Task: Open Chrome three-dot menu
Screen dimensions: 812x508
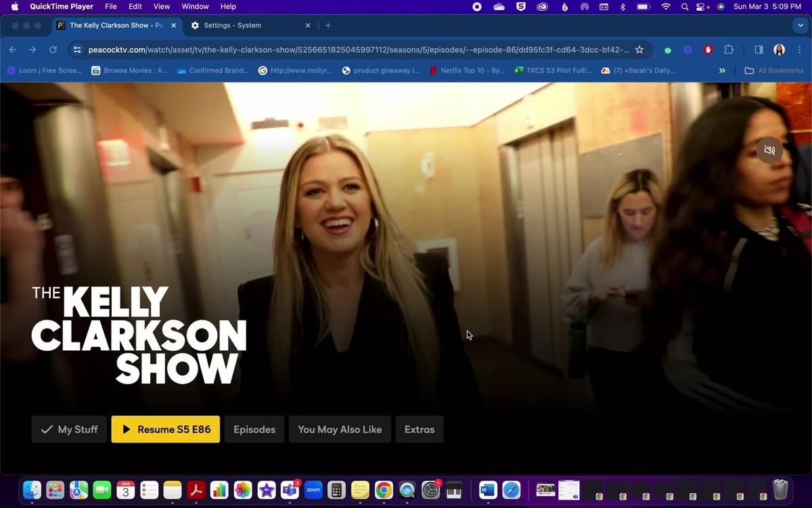Action: point(799,49)
